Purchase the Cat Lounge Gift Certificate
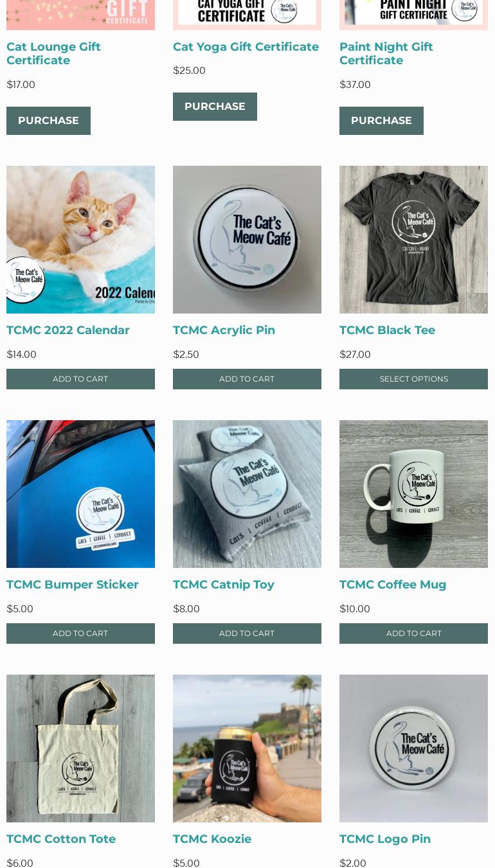Image resolution: width=495 pixels, height=868 pixels. click(48, 121)
